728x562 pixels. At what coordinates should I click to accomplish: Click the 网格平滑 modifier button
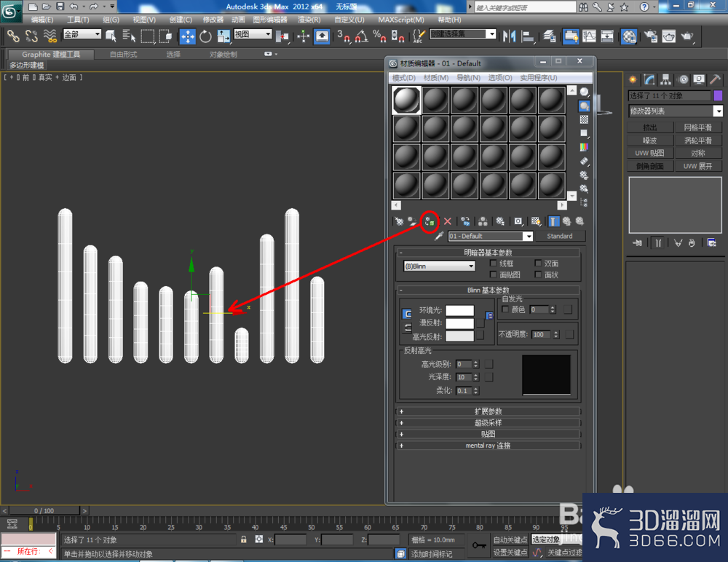[698, 127]
